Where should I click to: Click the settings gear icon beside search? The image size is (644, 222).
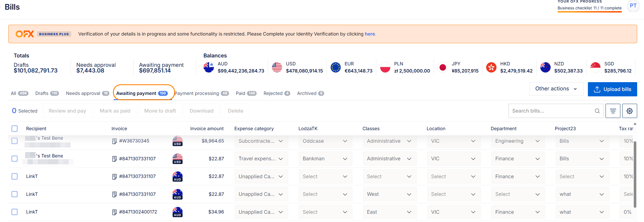(x=629, y=111)
